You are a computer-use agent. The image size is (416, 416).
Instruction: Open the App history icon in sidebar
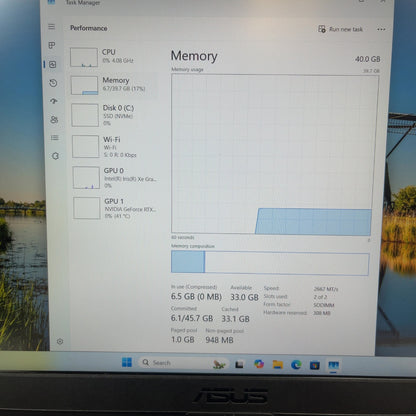(x=53, y=83)
